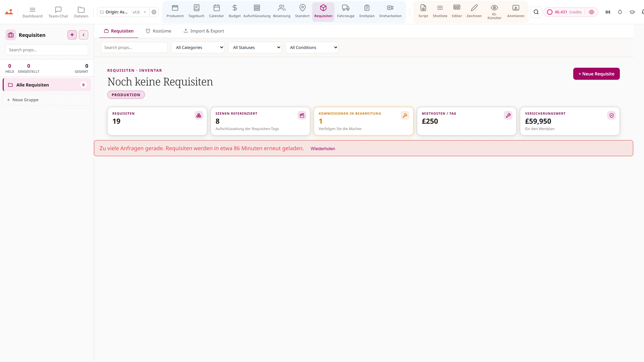
Task: Open Drehplan section
Action: click(x=367, y=12)
